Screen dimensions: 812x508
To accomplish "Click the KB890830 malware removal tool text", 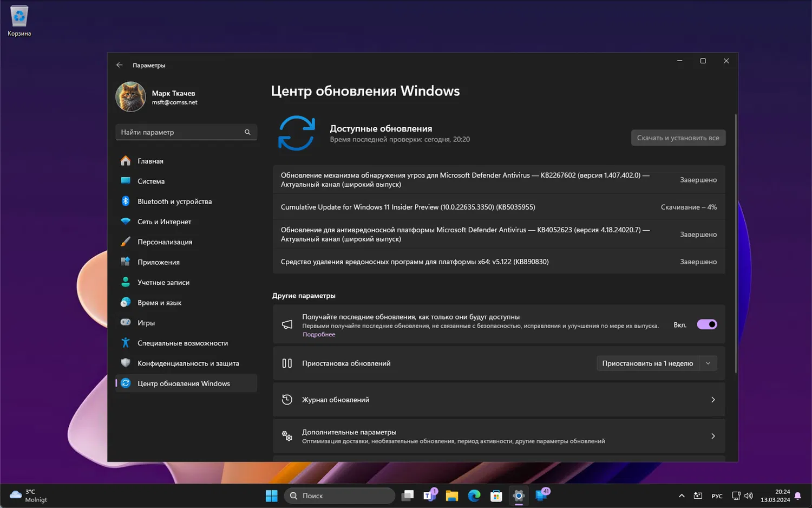I will pyautogui.click(x=415, y=262).
